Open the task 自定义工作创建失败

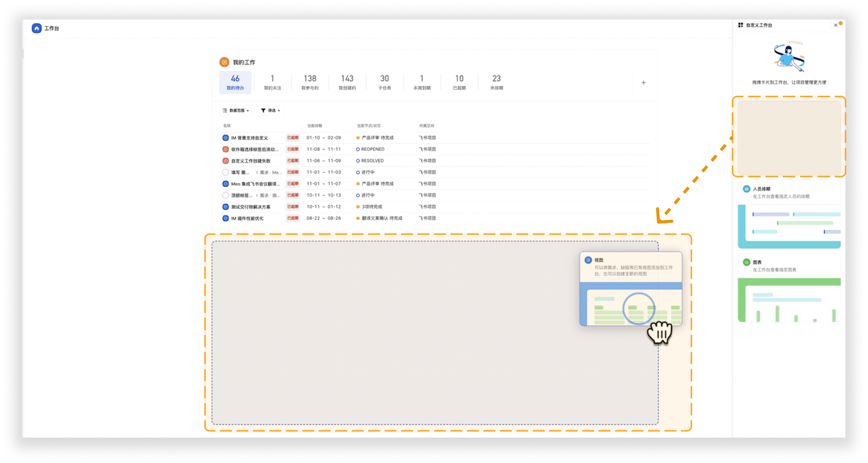click(251, 161)
